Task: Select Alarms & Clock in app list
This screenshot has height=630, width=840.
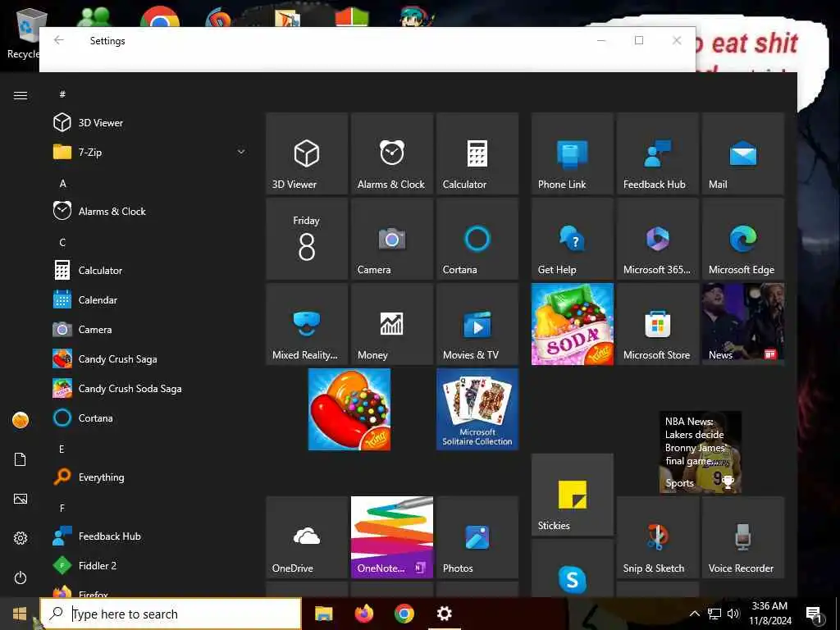Action: pos(150,211)
